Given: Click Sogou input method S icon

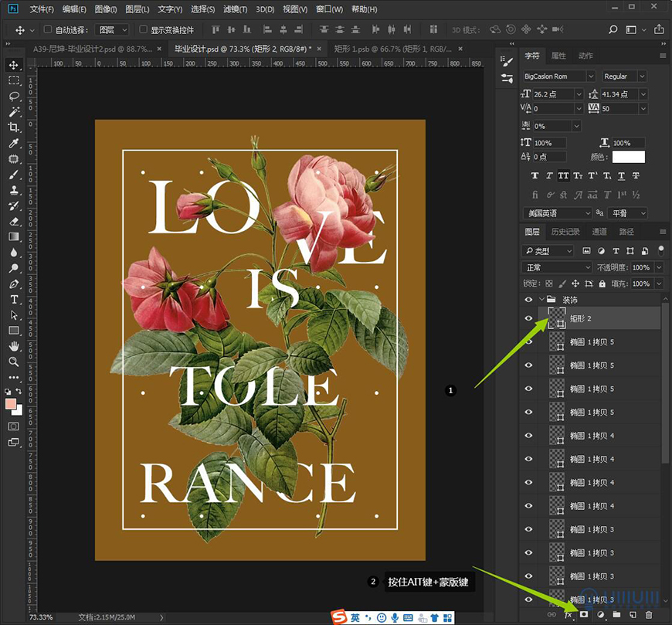Looking at the screenshot, I should point(339,617).
